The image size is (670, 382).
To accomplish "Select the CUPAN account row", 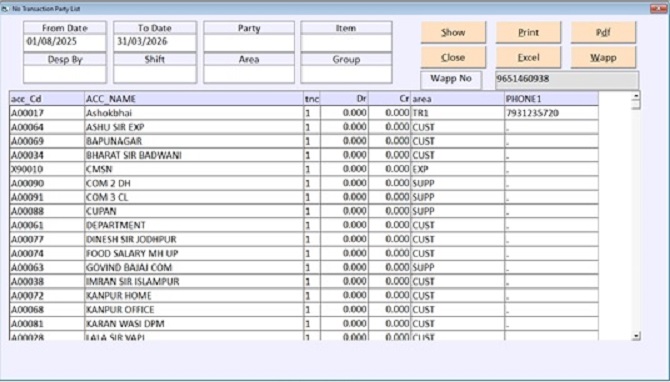I will (304, 212).
